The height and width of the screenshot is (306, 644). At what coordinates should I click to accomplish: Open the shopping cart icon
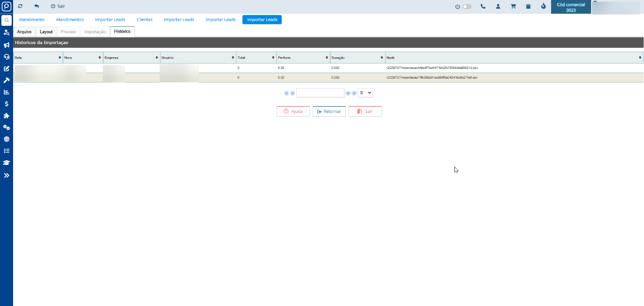click(513, 7)
